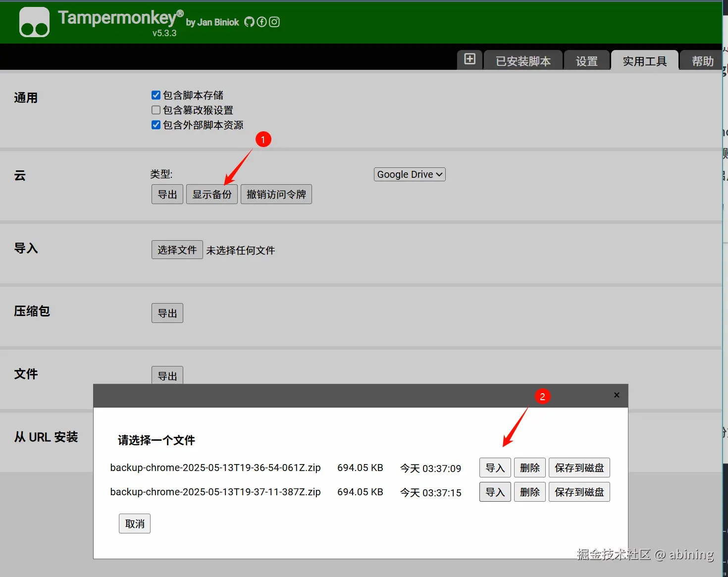
Task: Open the Instagram icon link in header
Action: (274, 22)
